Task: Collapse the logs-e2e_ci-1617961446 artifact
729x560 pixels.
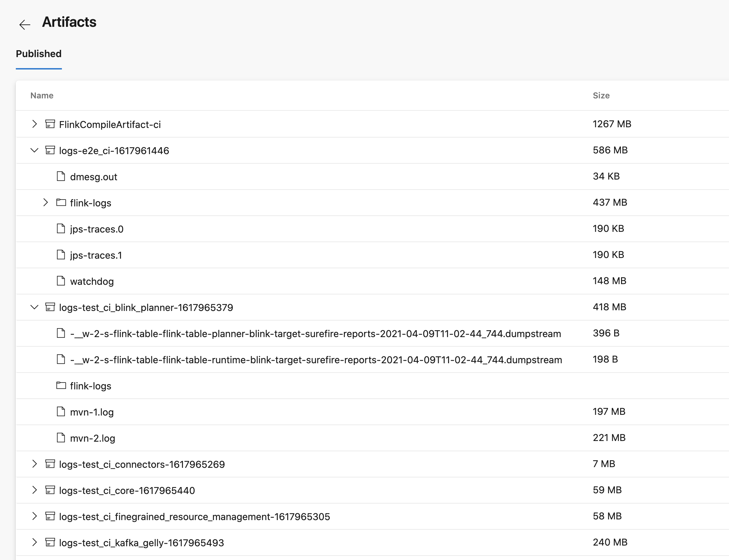Action: pyautogui.click(x=34, y=150)
